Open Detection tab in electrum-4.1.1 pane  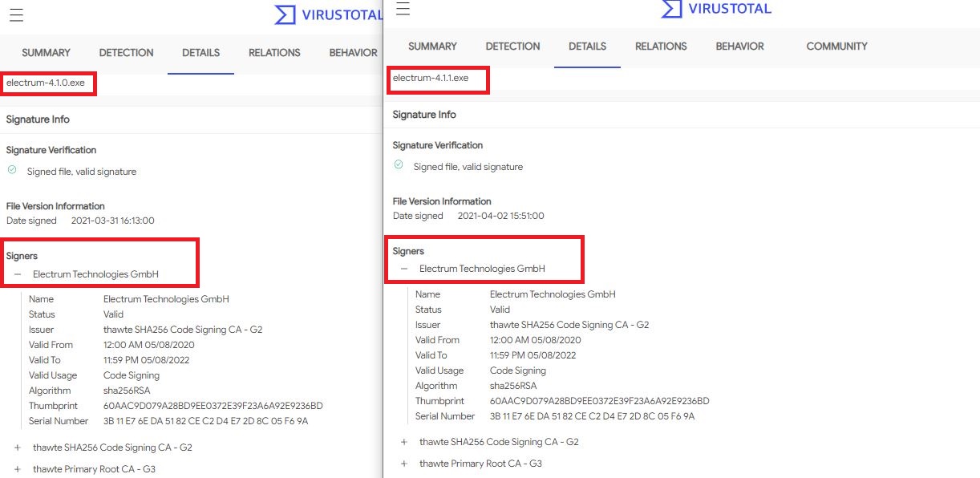pyautogui.click(x=512, y=47)
